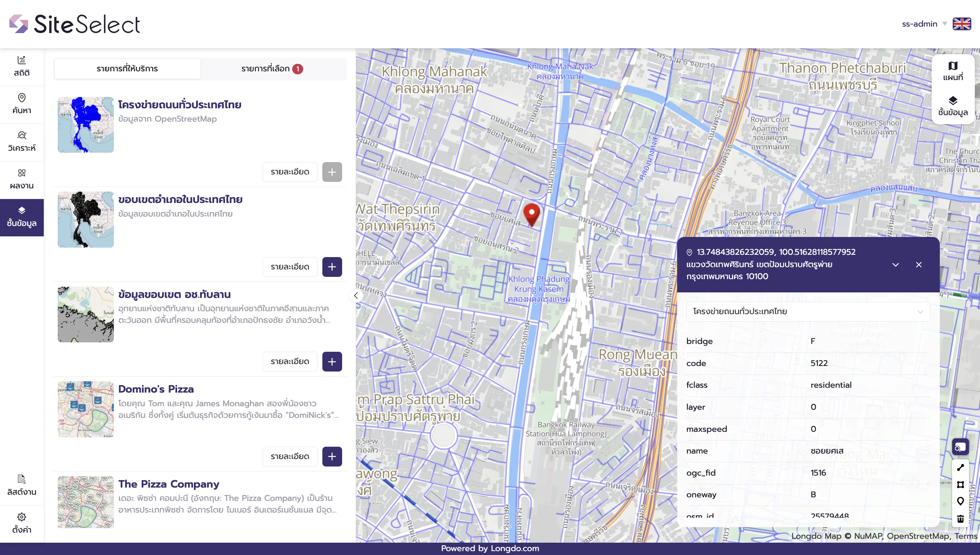Viewport: 980px width, 555px height.
Task: Toggle the map feature inspect tool
Action: pos(960,447)
